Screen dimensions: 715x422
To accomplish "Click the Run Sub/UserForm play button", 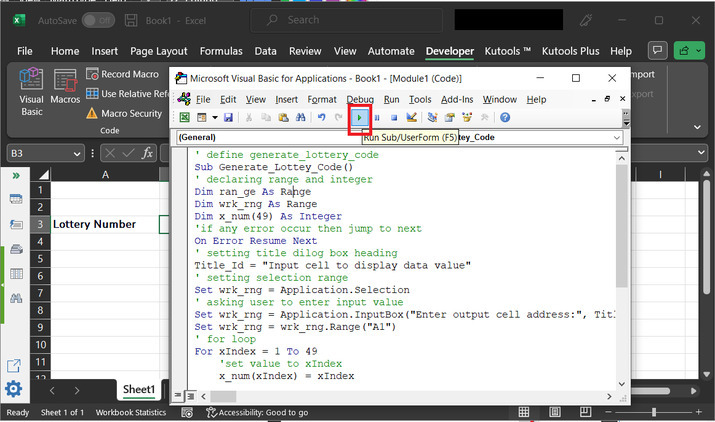I will click(x=360, y=118).
